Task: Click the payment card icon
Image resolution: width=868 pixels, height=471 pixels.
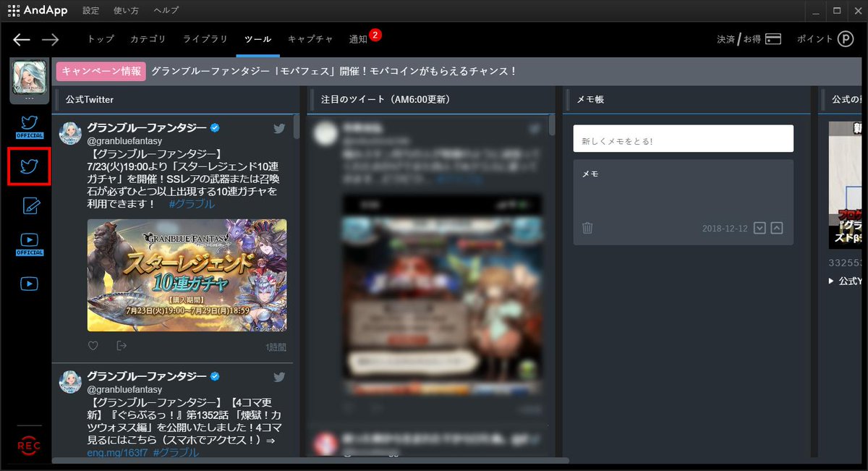Action: [773, 39]
